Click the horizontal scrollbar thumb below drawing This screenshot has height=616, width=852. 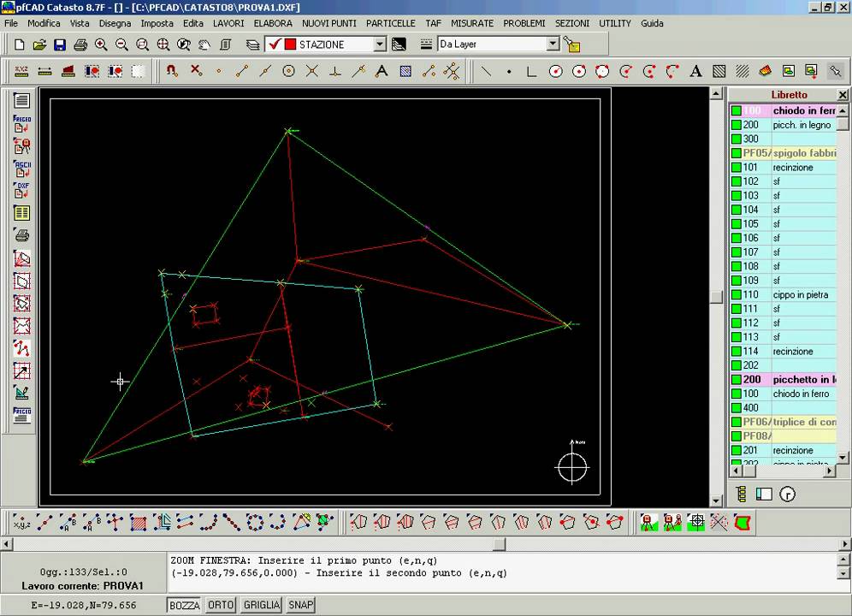coord(500,543)
